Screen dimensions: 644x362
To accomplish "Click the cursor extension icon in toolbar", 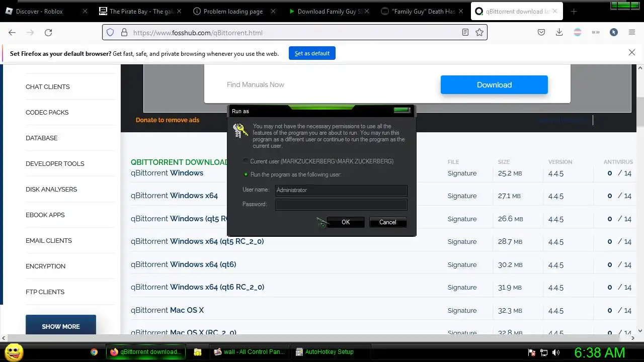I will tap(614, 32).
